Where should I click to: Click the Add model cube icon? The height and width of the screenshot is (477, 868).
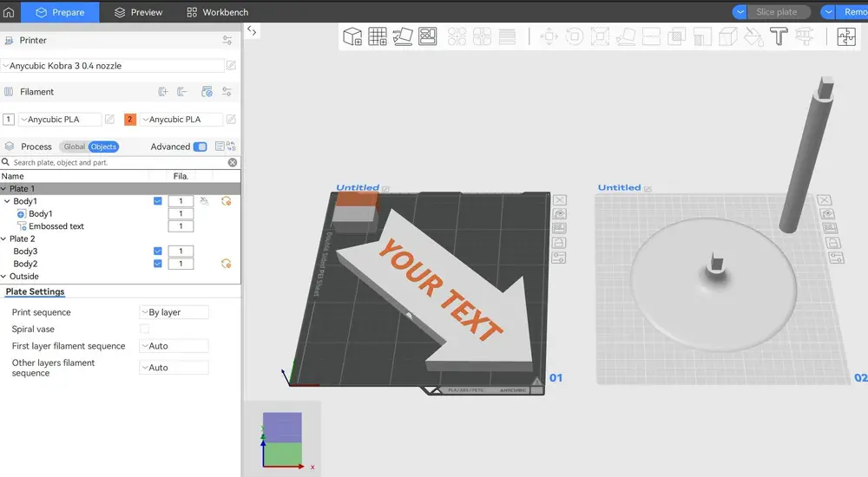(352, 36)
